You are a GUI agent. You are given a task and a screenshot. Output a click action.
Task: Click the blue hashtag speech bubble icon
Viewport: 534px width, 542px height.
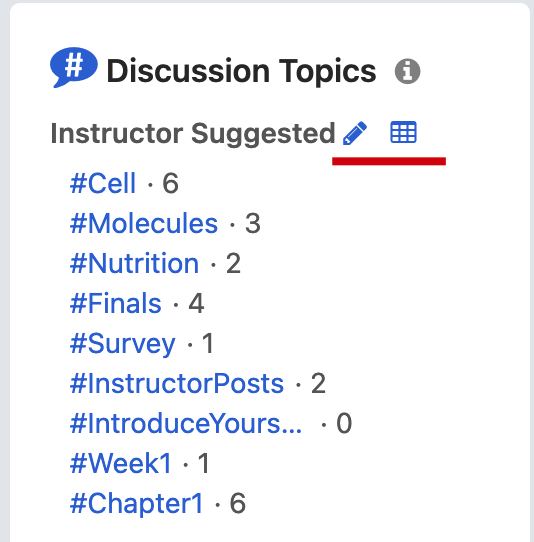pos(74,67)
